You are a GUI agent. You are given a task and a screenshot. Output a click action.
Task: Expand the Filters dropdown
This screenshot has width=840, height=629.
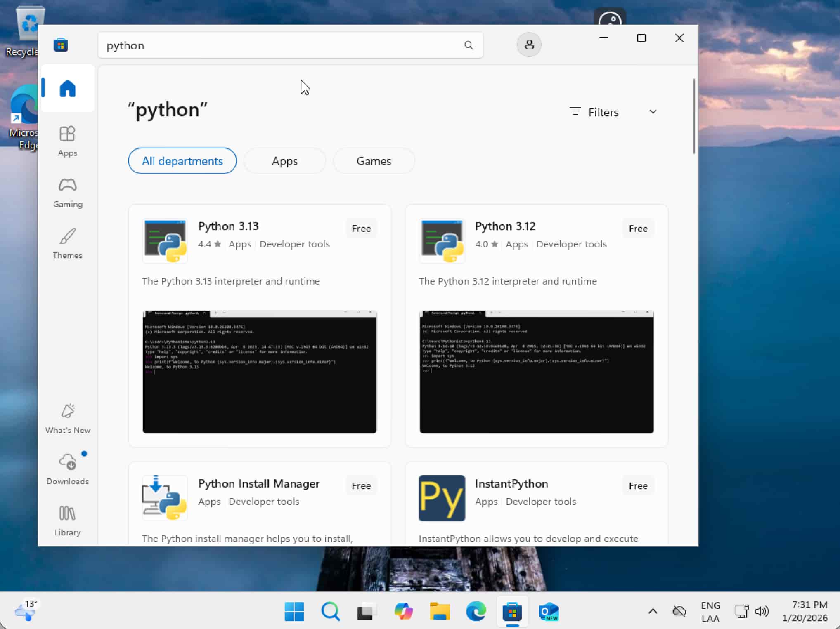tap(603, 112)
